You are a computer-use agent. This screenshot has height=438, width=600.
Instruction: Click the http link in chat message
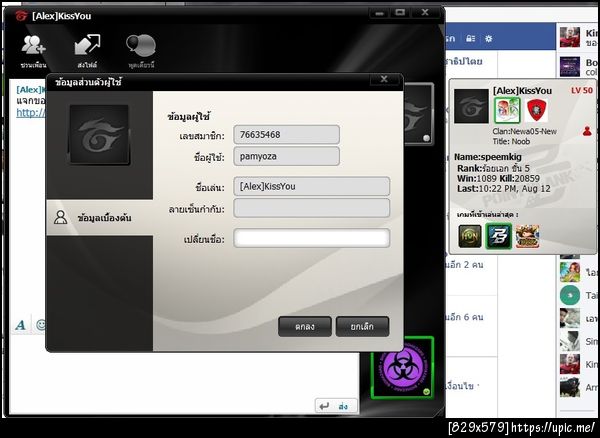pos(30,112)
